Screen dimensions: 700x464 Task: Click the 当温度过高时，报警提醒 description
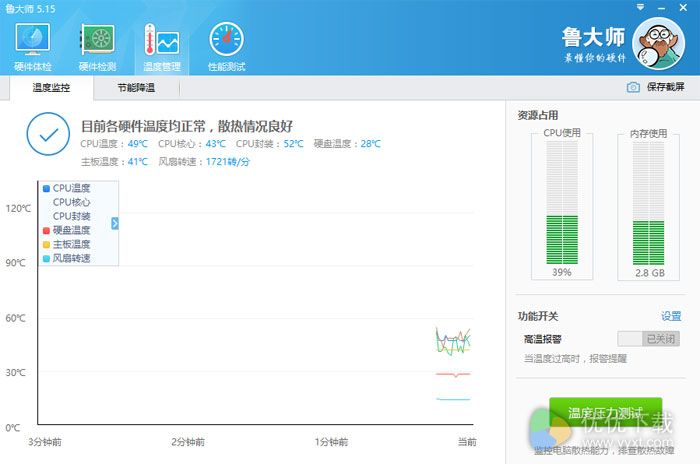point(575,359)
